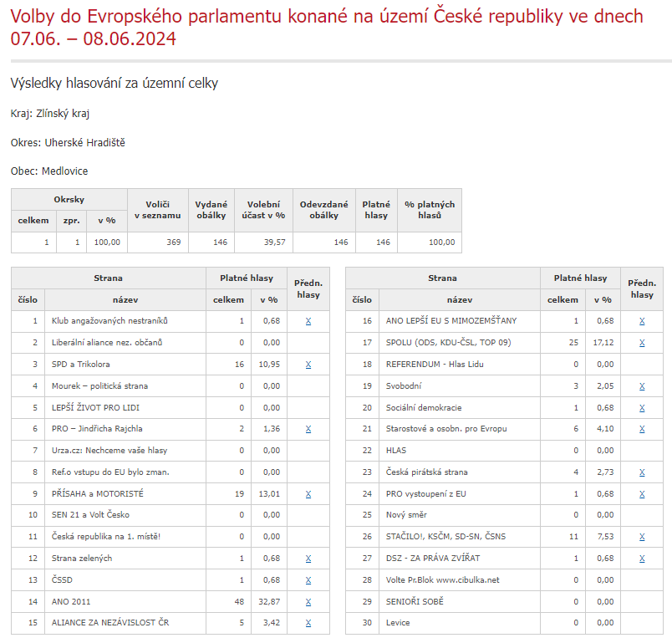The height and width of the screenshot is (643, 672).
Task: Click X link for Svobodní
Action: coord(642,386)
